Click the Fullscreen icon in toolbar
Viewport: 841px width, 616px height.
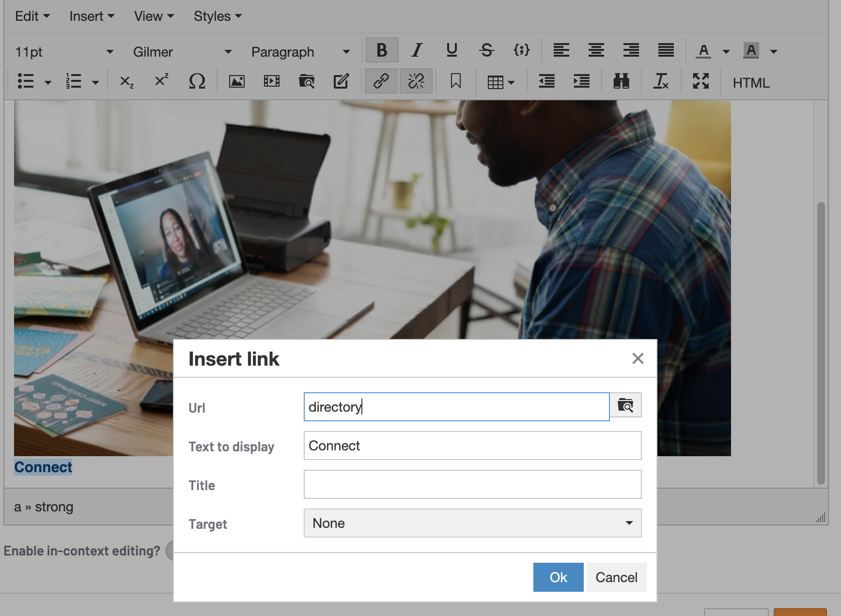pyautogui.click(x=701, y=81)
